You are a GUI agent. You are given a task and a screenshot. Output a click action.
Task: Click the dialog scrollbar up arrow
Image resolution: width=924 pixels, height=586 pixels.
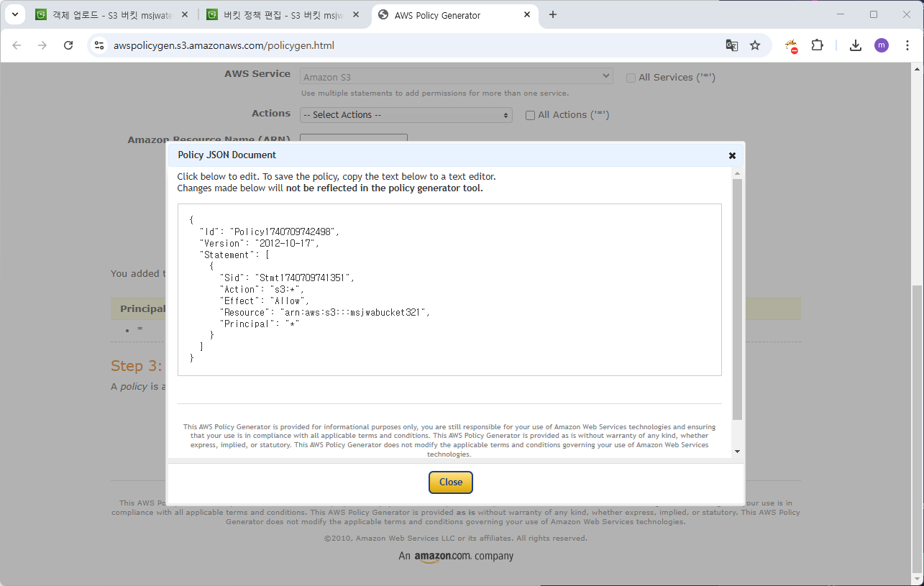pyautogui.click(x=737, y=173)
